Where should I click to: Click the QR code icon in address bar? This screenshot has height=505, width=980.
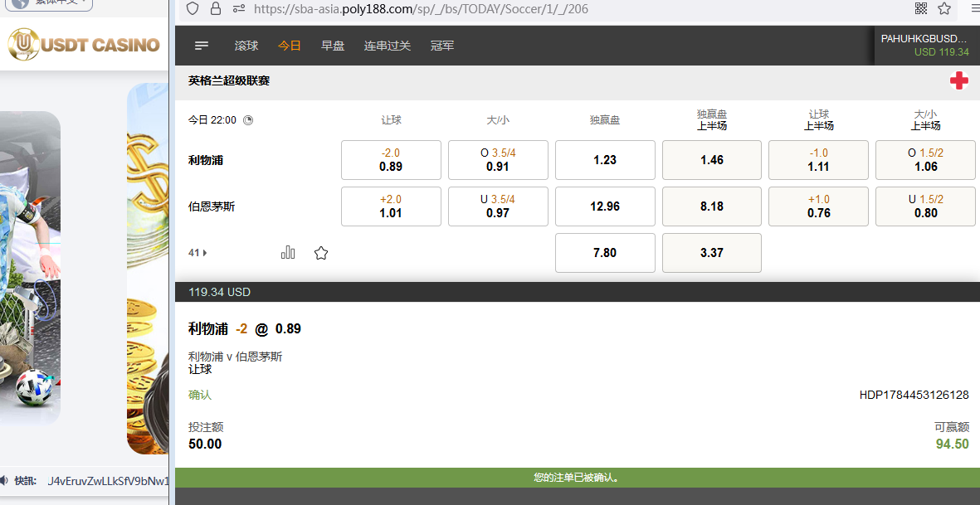point(920,8)
